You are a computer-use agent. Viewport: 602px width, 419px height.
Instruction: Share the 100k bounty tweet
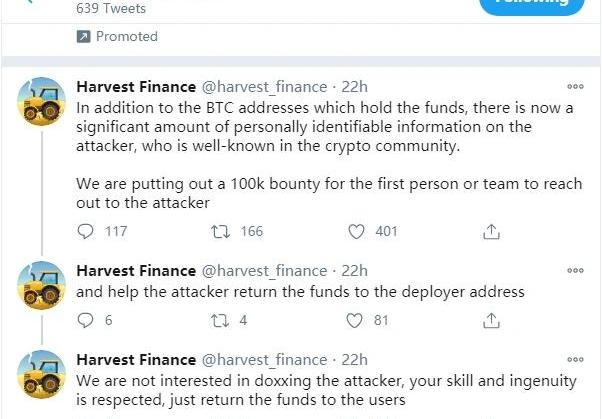click(x=491, y=231)
